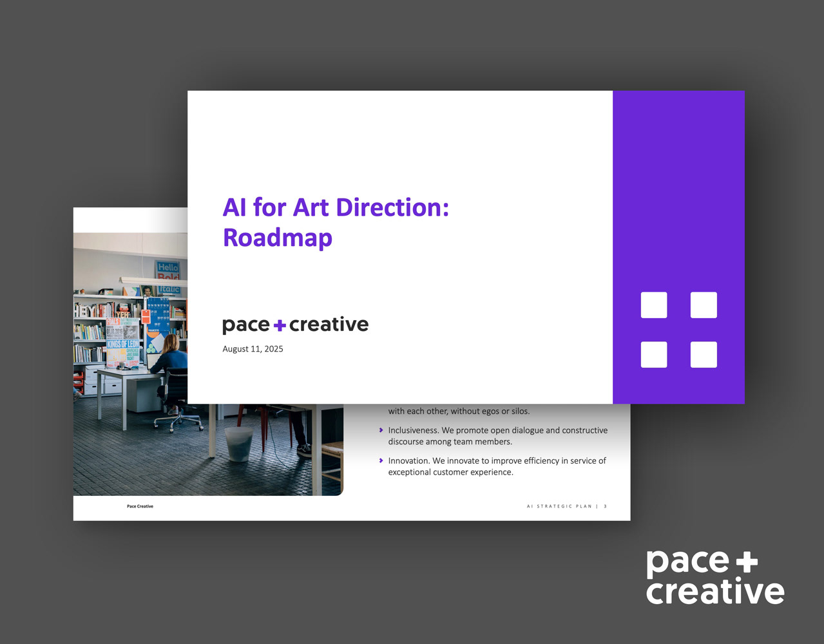This screenshot has width=824, height=644.
Task: Click the 'AI for Art Direction: Roadmap' title
Action: 336,223
